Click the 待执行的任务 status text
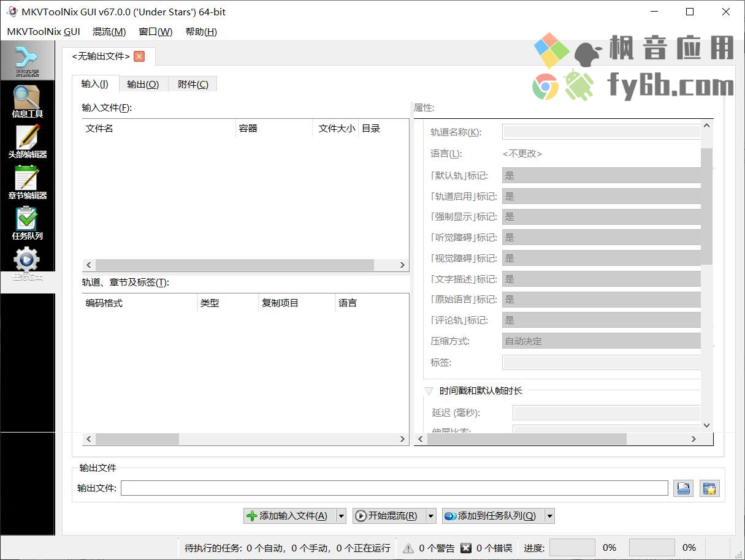Viewport: 745px width, 560px height. point(287,548)
